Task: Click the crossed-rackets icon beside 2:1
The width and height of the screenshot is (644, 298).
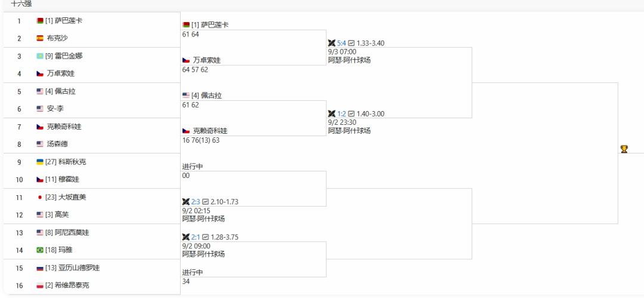Action: tap(186, 237)
